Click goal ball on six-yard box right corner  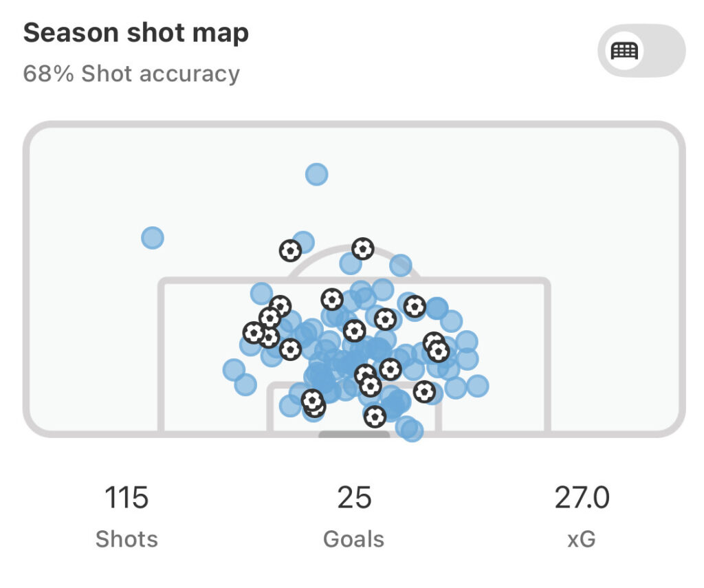click(x=424, y=392)
